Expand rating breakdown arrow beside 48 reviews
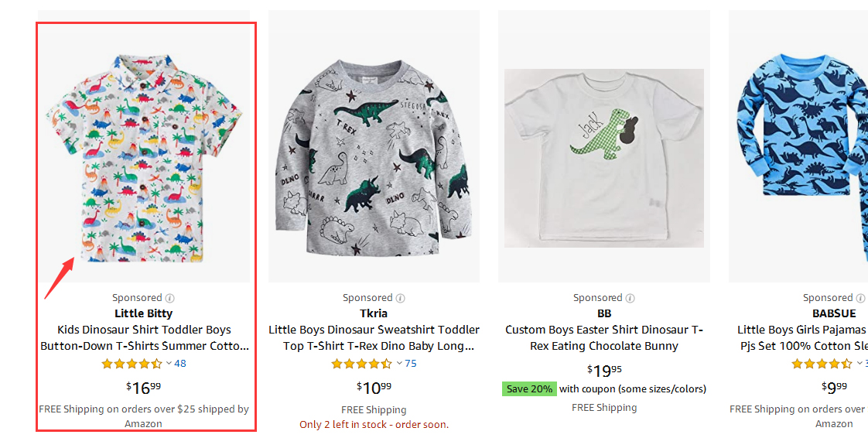The height and width of the screenshot is (438, 868). point(169,363)
